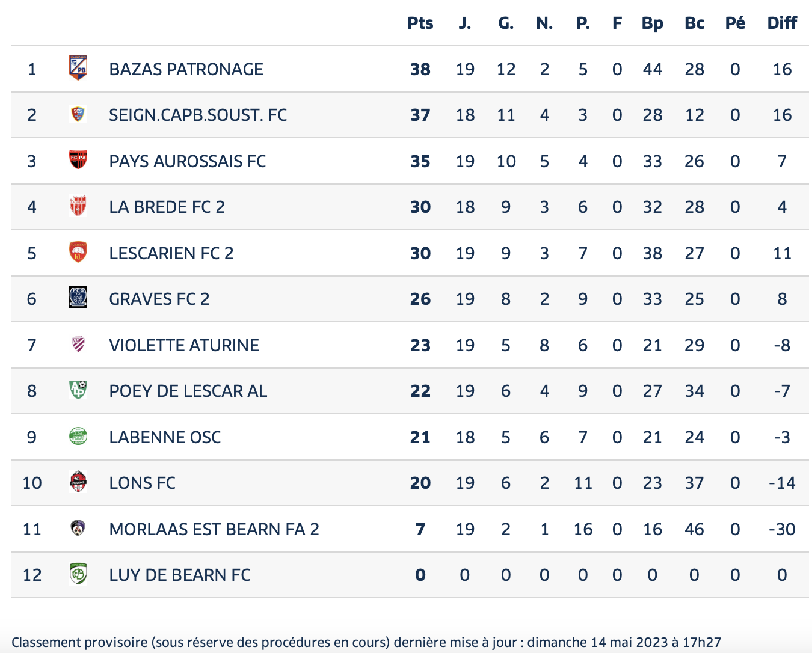Open the Violette Aturine club emblem
Viewport: 812px width, 653px height.
click(x=78, y=344)
